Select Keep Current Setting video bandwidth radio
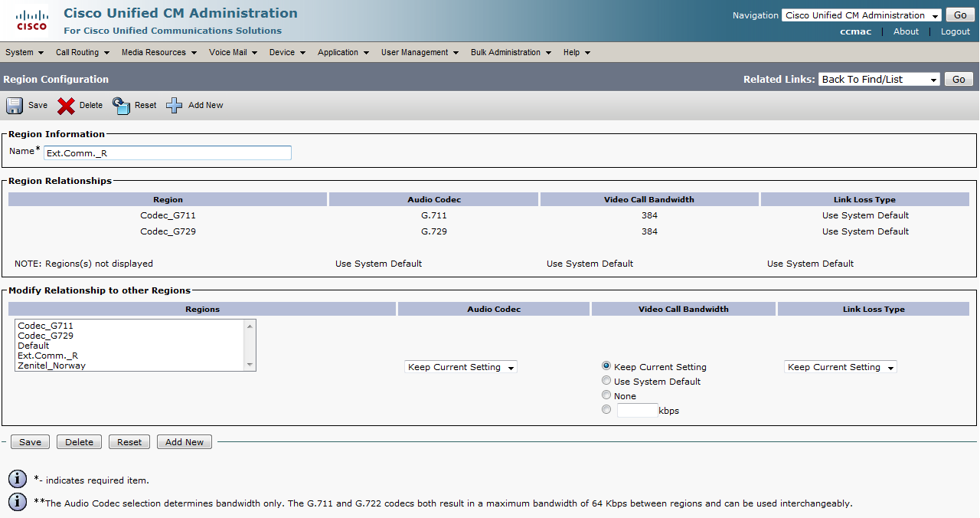Image resolution: width=980 pixels, height=518 pixels. click(x=606, y=366)
